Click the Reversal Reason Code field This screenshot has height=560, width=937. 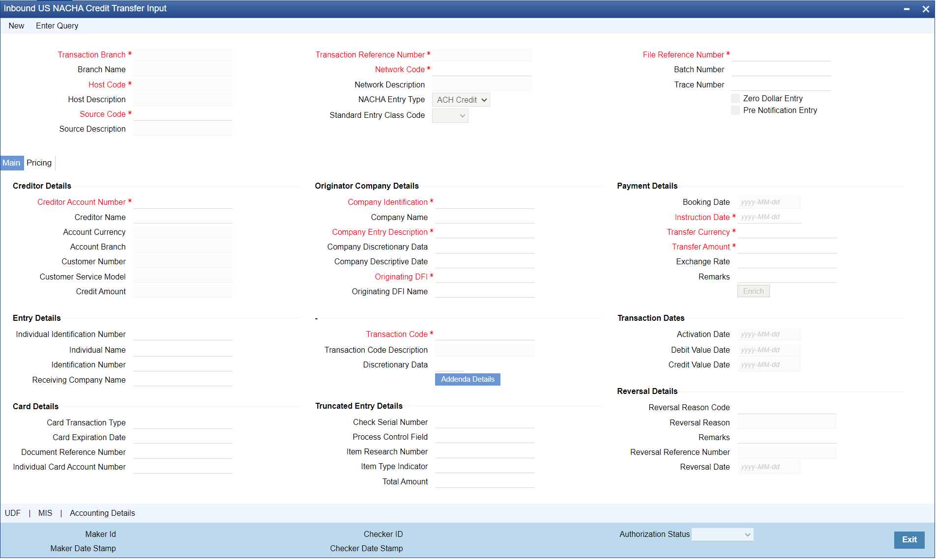tap(787, 408)
